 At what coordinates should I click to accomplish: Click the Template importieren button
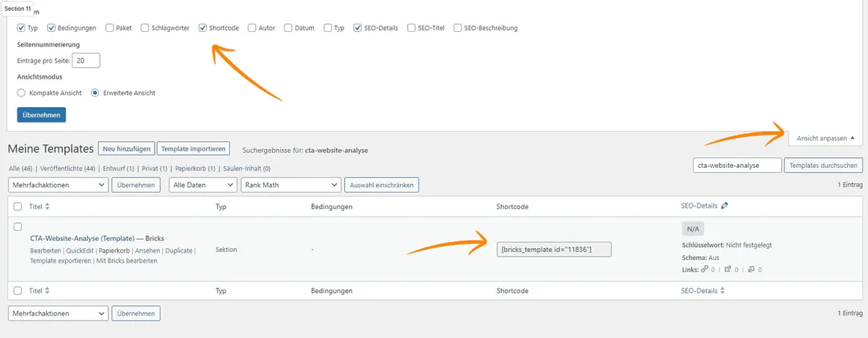click(193, 148)
